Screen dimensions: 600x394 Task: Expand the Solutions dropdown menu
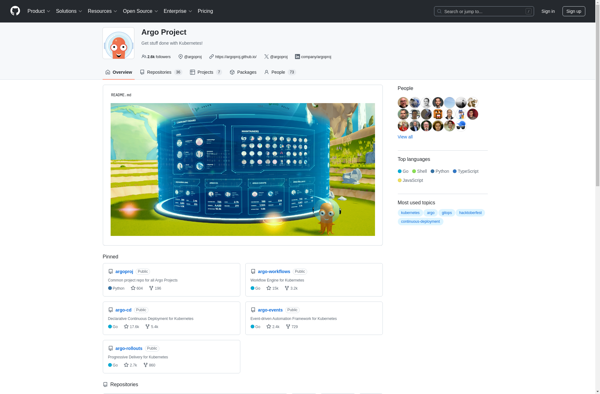[69, 11]
